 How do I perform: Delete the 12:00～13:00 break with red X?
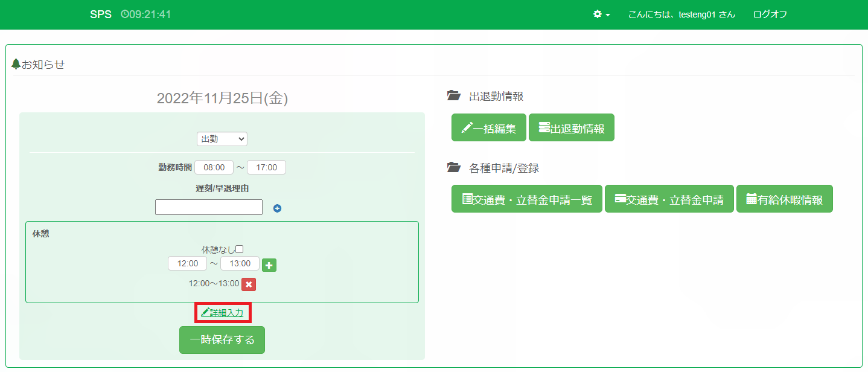(x=249, y=284)
